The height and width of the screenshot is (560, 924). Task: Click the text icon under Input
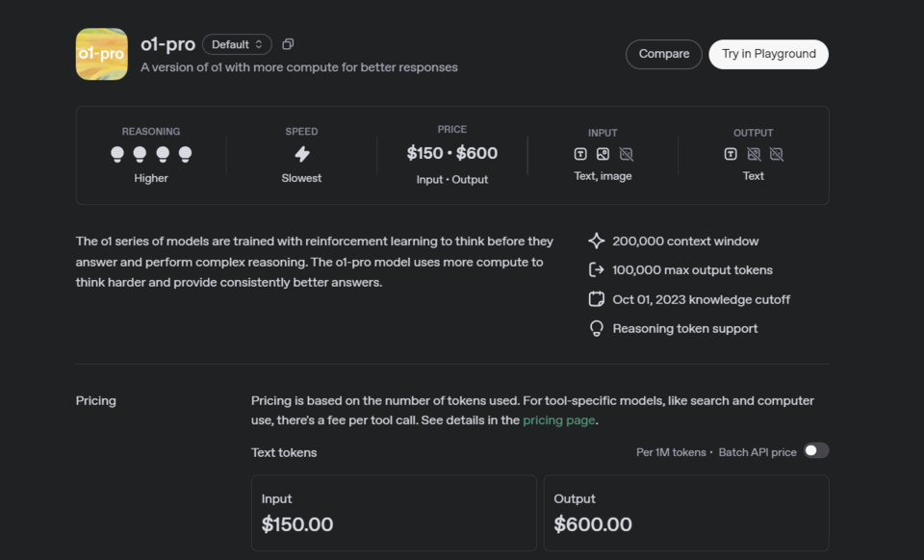(x=580, y=154)
